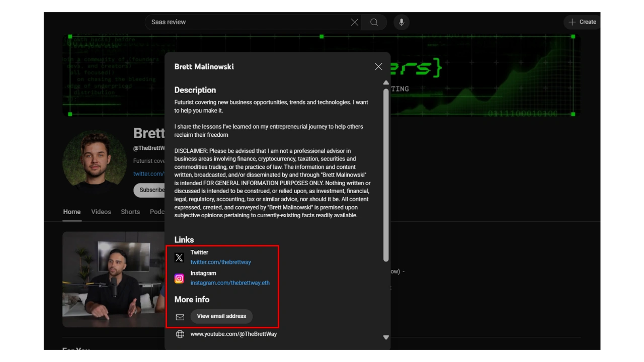Click the globe icon beside channel URL
This screenshot has height=362, width=644.
(x=180, y=334)
